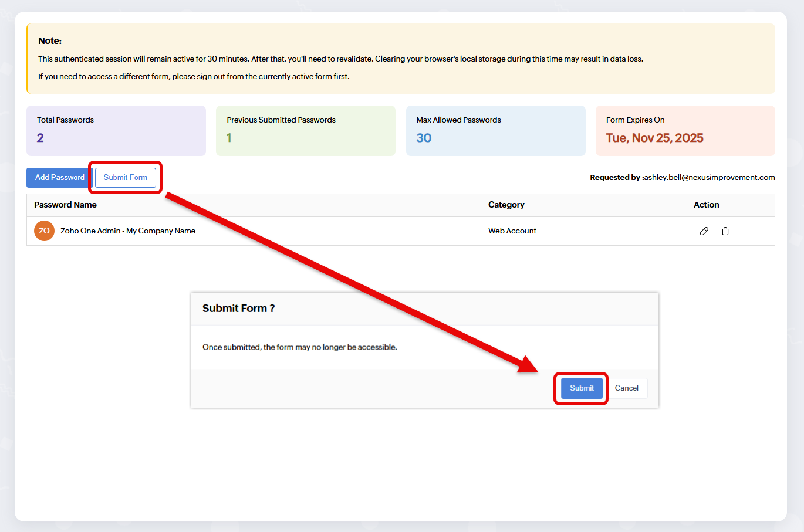Viewport: 804px width, 532px height.
Task: Click the Submit Form button
Action: tap(126, 178)
